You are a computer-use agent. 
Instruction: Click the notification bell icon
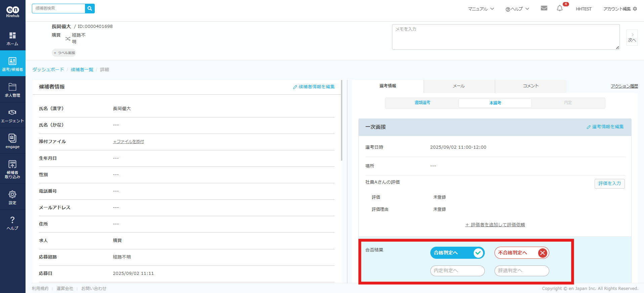(559, 8)
